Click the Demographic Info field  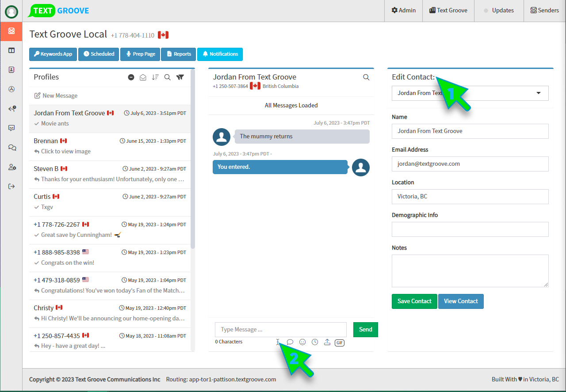point(470,229)
